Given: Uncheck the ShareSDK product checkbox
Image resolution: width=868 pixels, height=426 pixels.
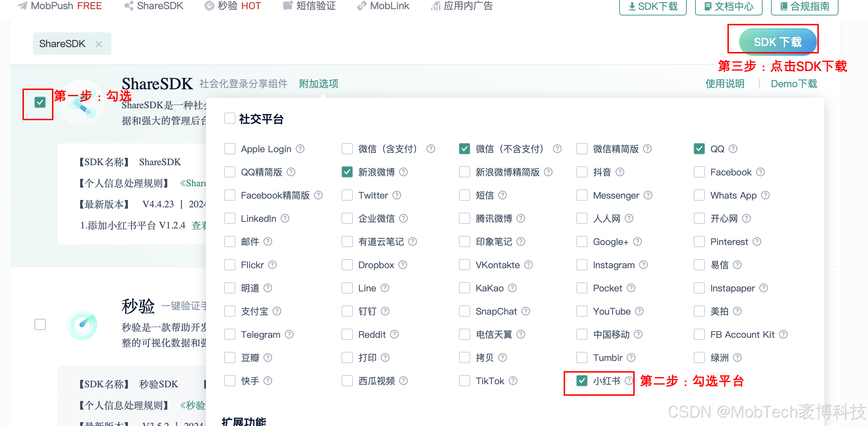Looking at the screenshot, I should click(x=40, y=103).
